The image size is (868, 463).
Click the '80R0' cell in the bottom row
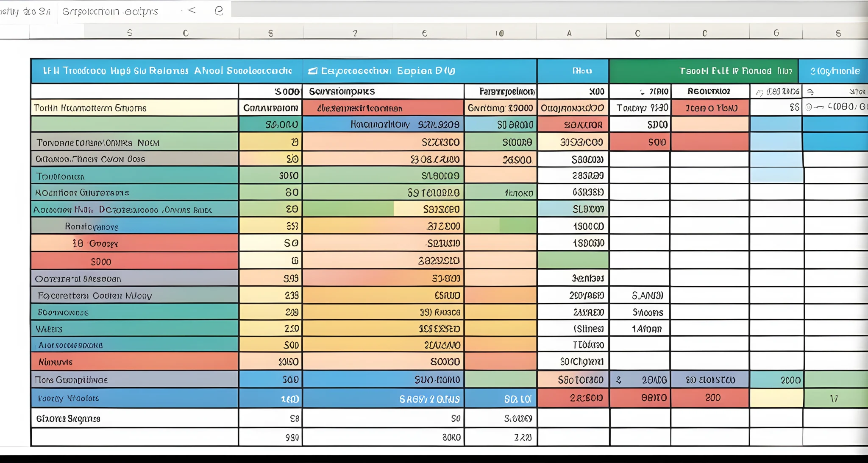384,437
